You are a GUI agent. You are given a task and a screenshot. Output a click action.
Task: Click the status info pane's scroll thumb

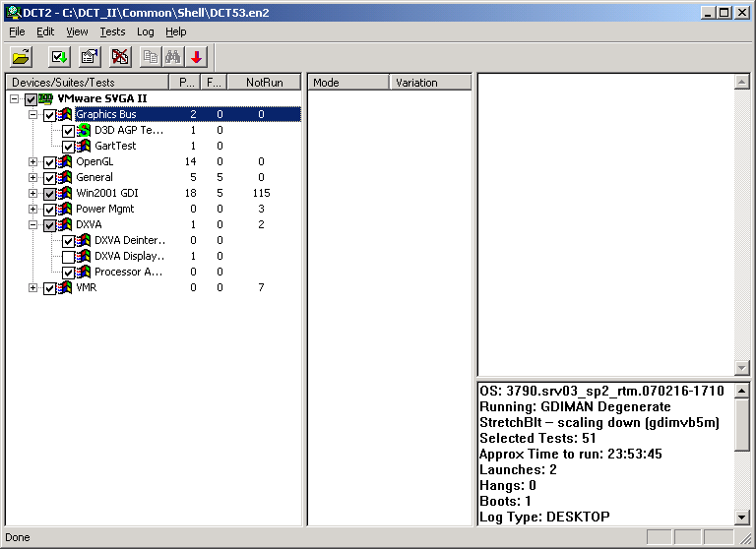coord(742,425)
